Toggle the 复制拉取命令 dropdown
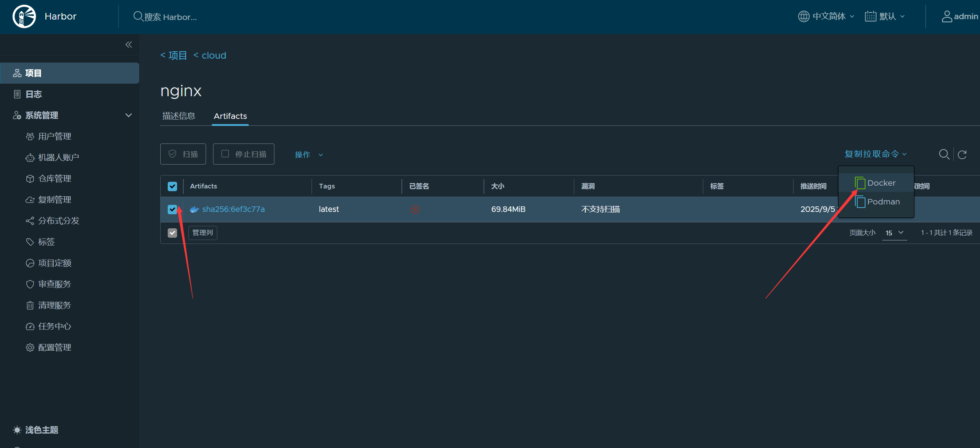This screenshot has height=448, width=980. [876, 154]
